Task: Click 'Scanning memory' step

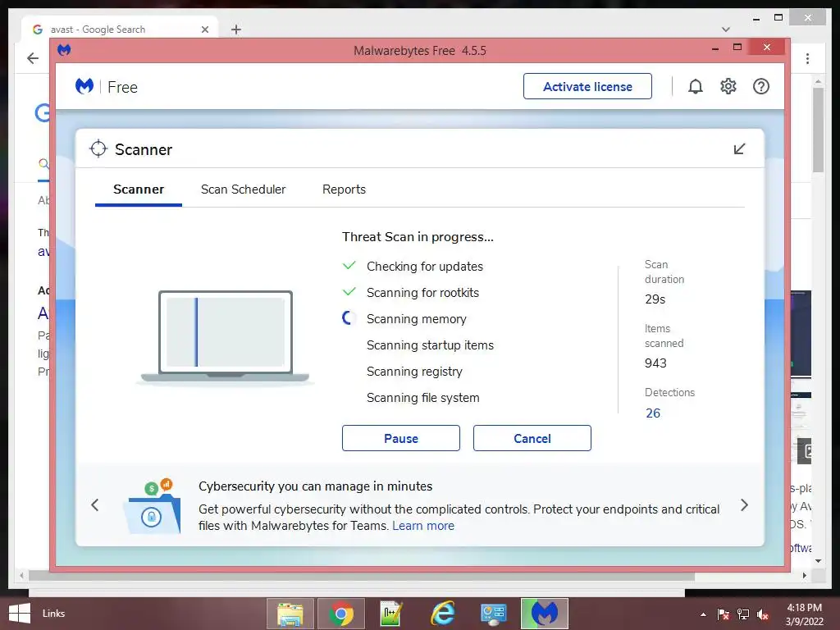Action: pos(416,319)
